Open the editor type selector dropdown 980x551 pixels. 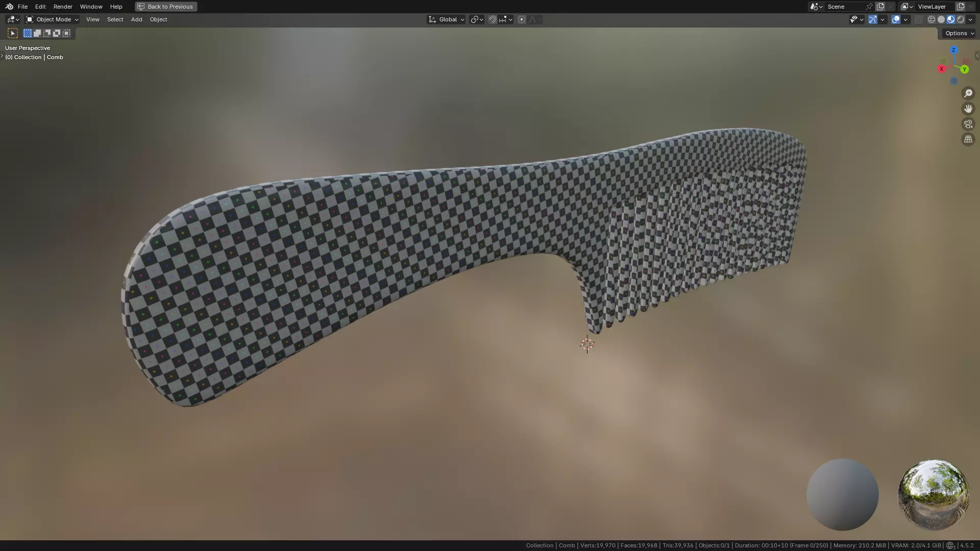click(x=13, y=19)
